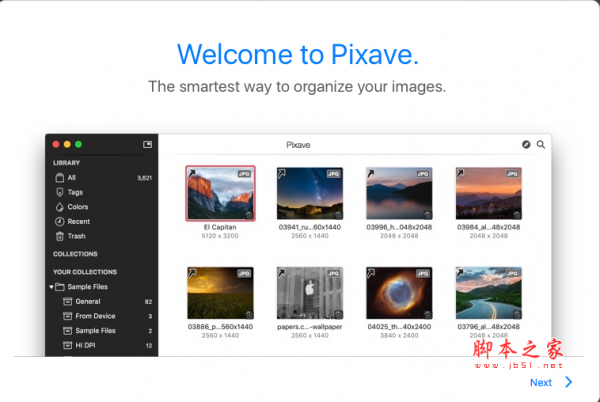Click the JPG badge on El Capitan

click(244, 174)
